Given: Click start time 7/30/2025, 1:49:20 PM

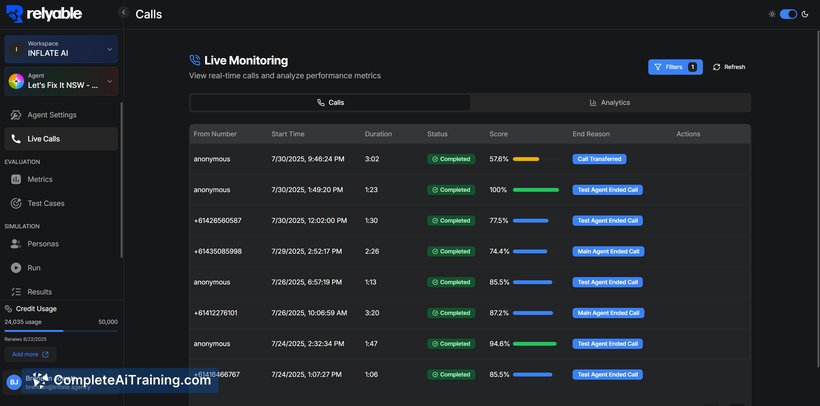Looking at the screenshot, I should pos(308,190).
